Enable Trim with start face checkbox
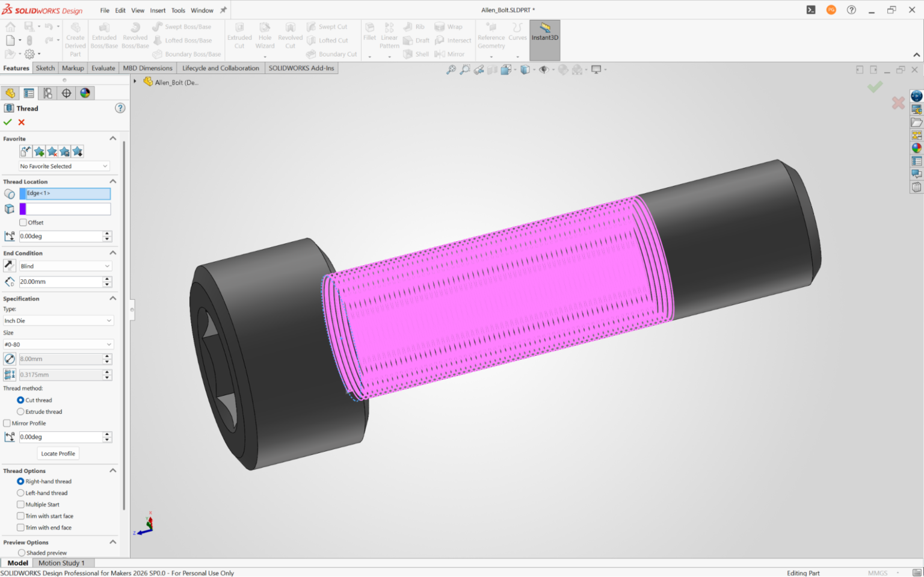Image resolution: width=924 pixels, height=577 pixels. point(20,516)
